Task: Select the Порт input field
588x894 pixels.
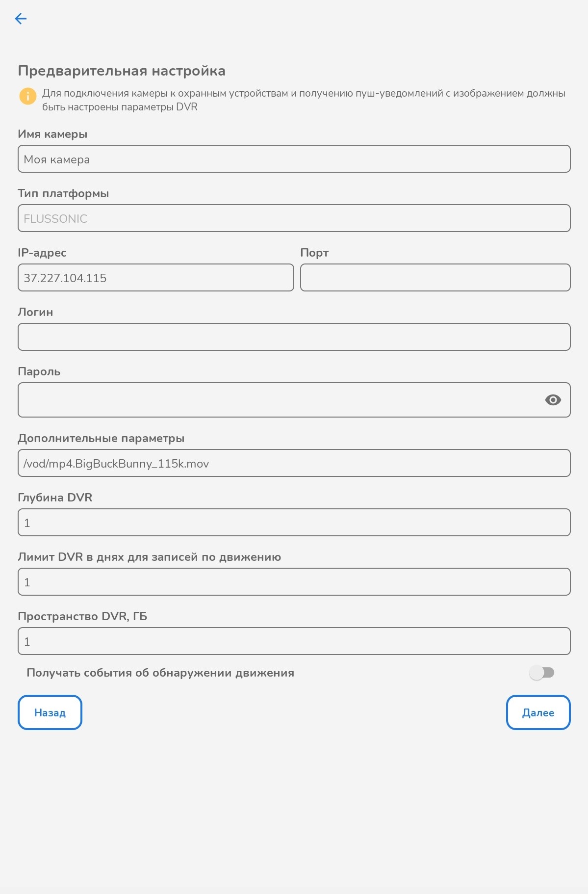Action: click(x=435, y=278)
